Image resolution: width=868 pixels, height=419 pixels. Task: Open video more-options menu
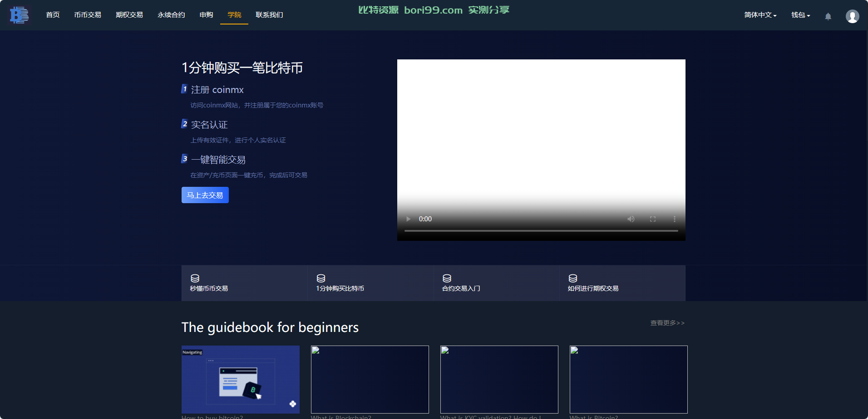(x=675, y=219)
